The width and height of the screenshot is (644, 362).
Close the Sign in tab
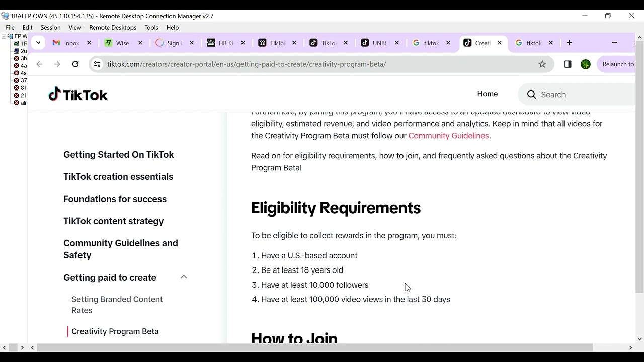click(192, 43)
